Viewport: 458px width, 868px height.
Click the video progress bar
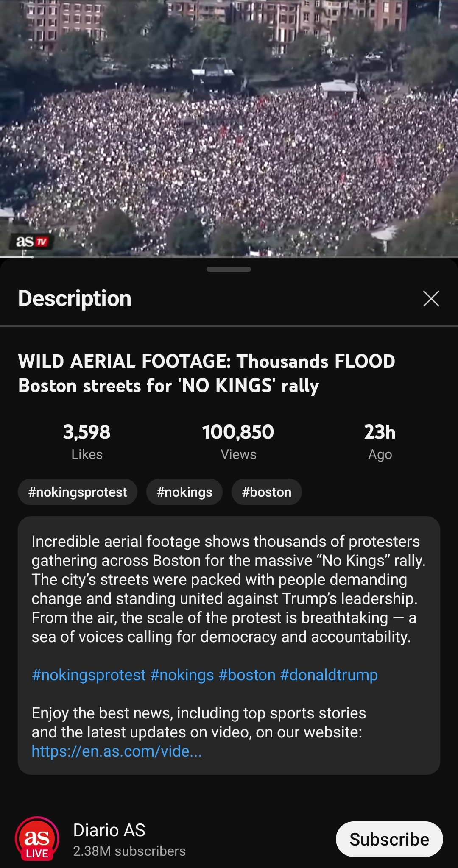point(229,256)
